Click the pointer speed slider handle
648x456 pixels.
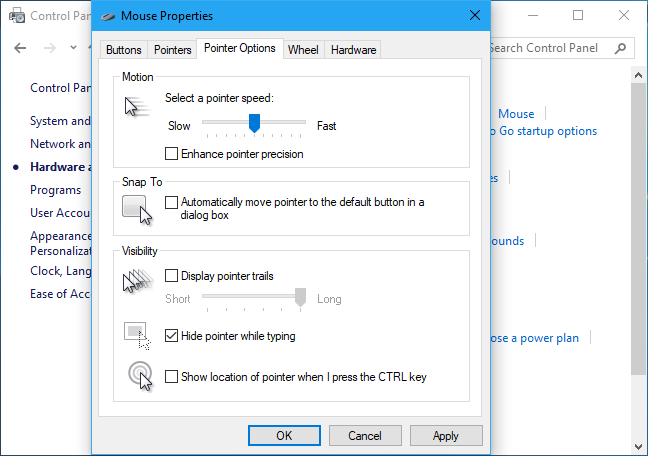(x=254, y=123)
